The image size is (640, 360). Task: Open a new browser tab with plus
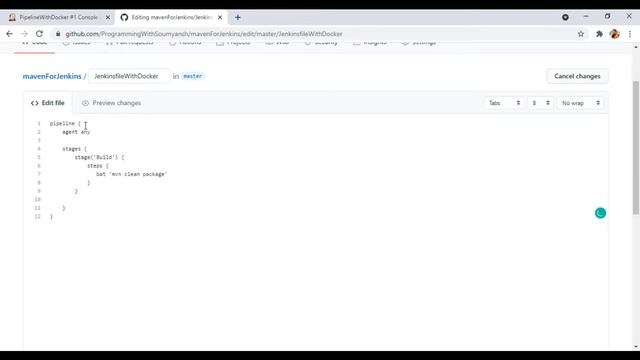pyautogui.click(x=238, y=17)
